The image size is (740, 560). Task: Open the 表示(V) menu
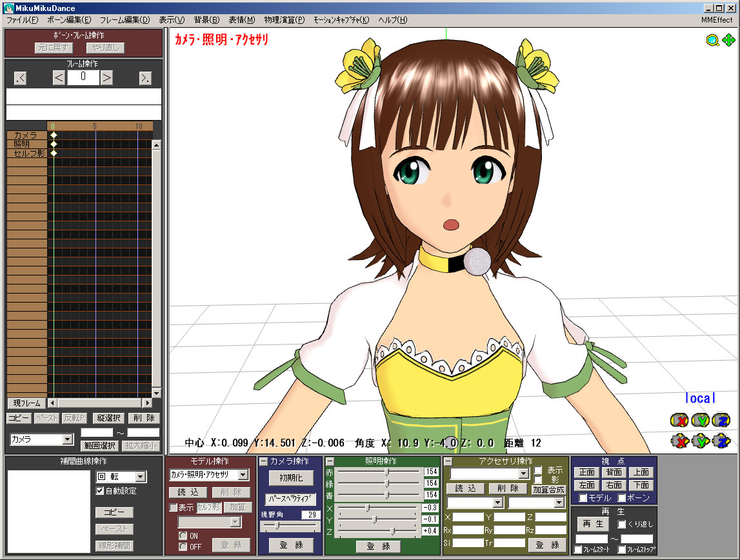click(172, 20)
